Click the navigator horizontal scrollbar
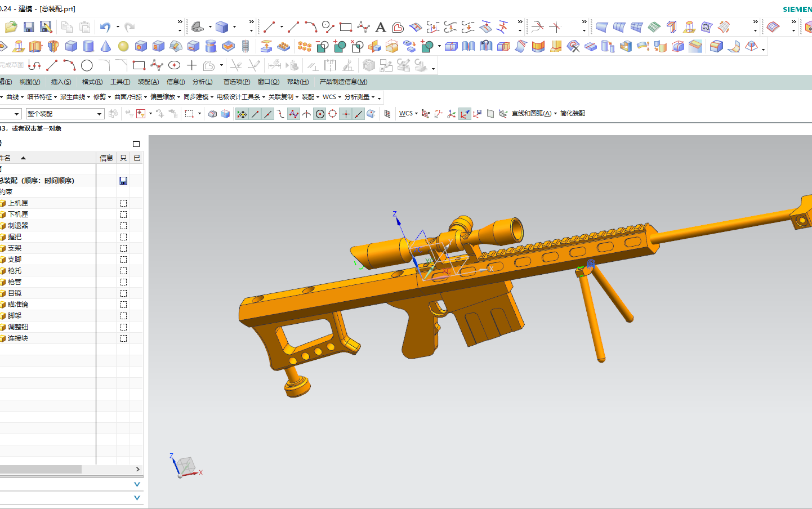The image size is (812, 509). 41,469
